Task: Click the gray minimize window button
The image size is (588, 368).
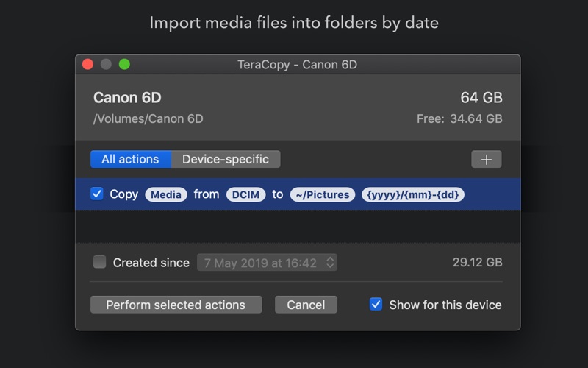Action: pos(106,64)
